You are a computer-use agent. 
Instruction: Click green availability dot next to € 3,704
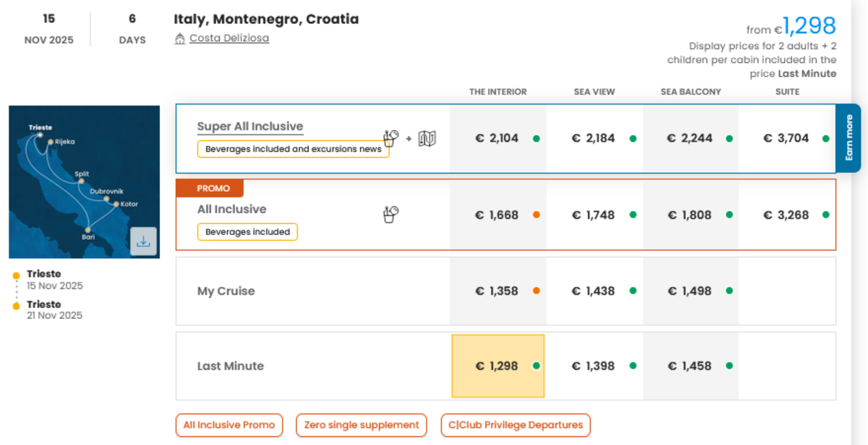click(826, 139)
